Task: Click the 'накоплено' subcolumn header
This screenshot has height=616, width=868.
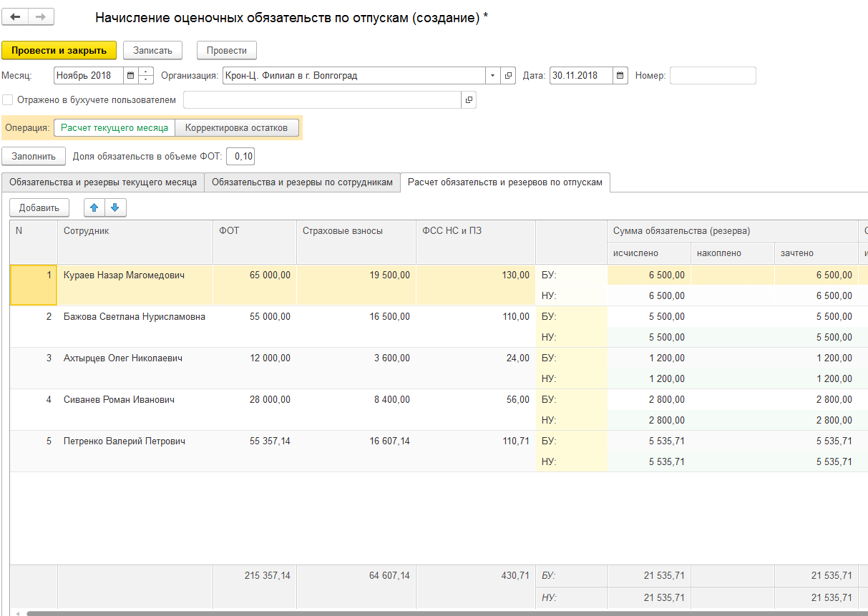Action: pos(733,253)
